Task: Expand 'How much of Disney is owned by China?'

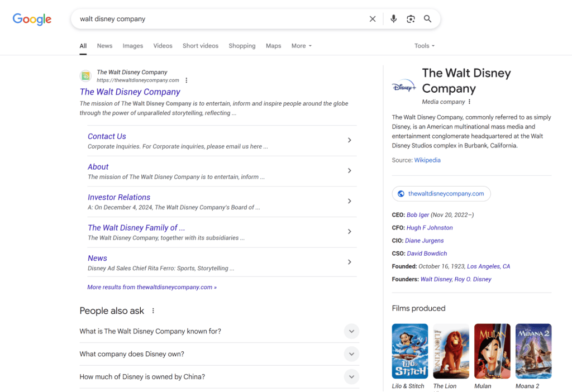Action: (219, 377)
